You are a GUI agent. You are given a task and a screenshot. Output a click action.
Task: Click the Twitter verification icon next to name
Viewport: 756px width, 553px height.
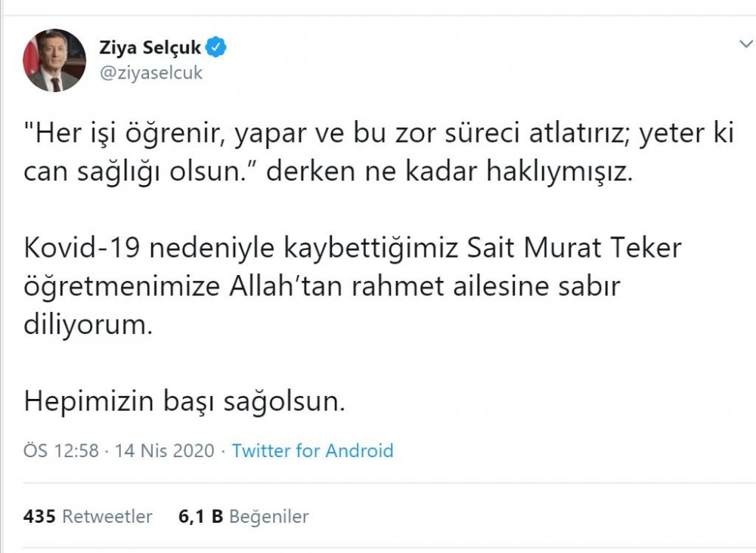click(x=216, y=46)
